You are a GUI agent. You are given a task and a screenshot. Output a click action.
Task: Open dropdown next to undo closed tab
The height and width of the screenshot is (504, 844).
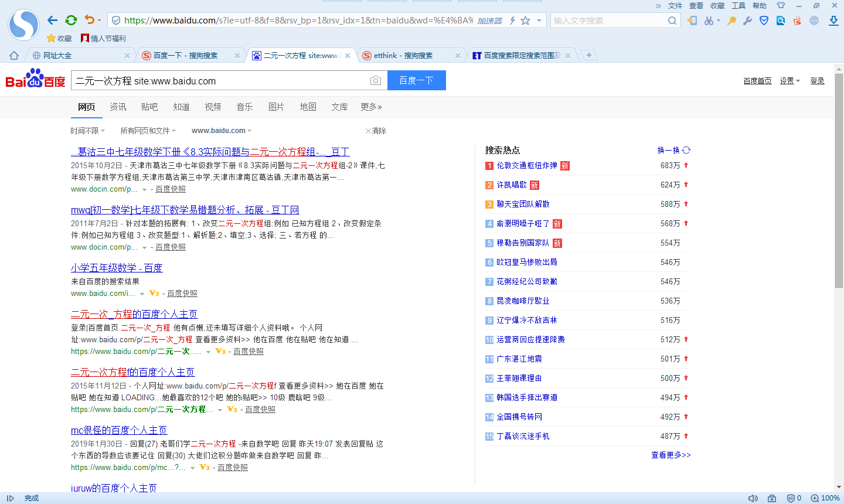pyautogui.click(x=99, y=21)
